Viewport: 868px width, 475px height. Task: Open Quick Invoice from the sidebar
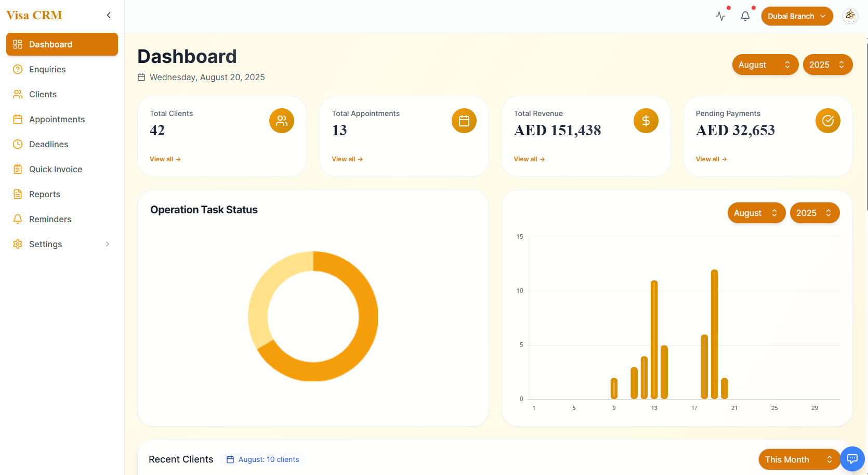56,169
